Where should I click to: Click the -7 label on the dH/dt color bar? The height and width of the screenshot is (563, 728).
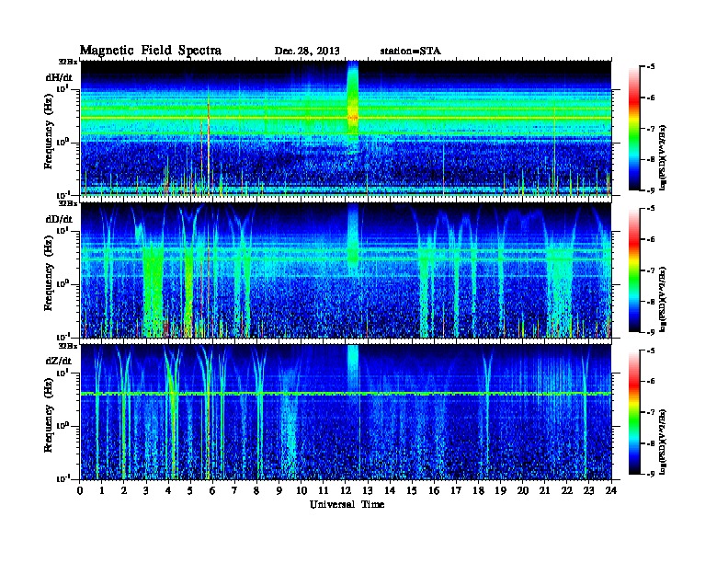coord(651,129)
